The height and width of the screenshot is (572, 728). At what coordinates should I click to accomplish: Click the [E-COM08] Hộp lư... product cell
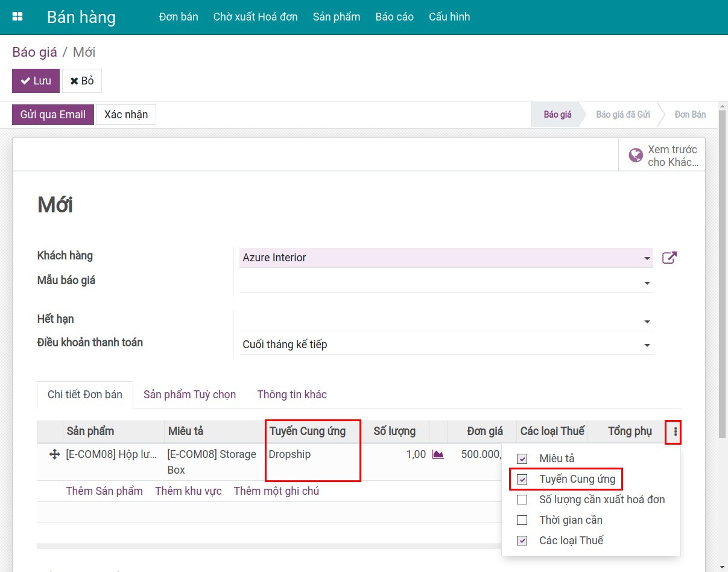click(x=113, y=462)
